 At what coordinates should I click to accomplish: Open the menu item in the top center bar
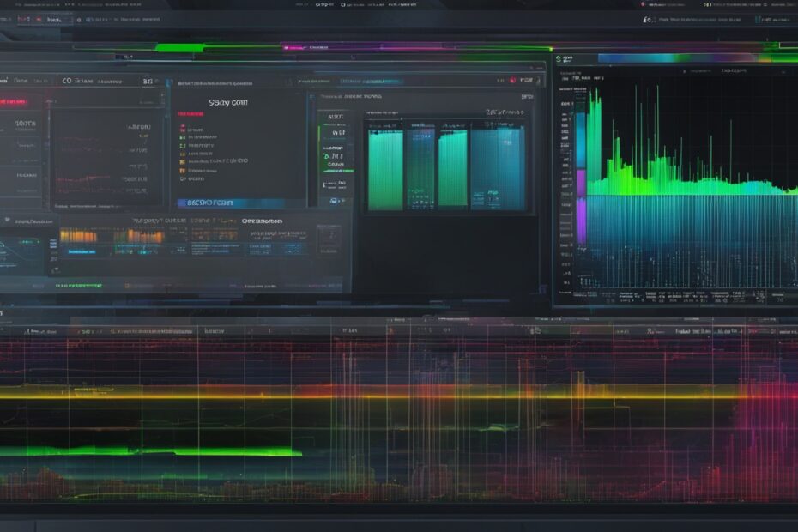[x=323, y=4]
